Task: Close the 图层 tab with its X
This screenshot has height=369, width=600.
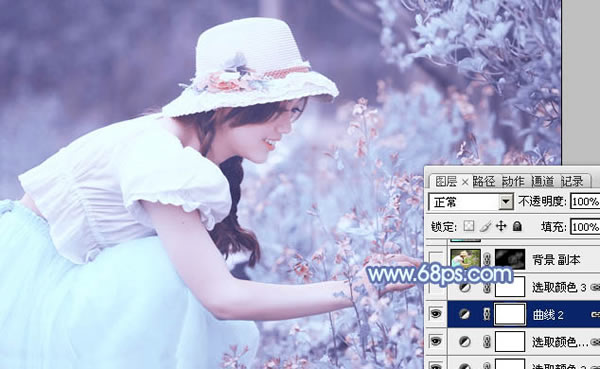Action: 465,182
